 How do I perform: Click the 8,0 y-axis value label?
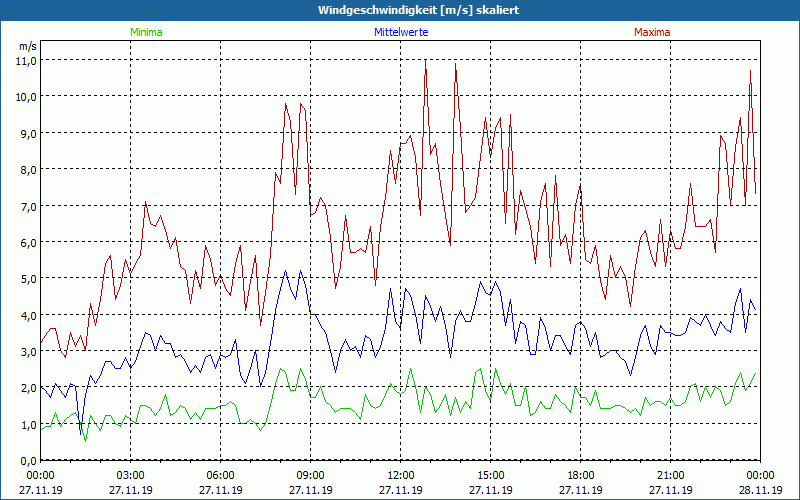[26, 170]
